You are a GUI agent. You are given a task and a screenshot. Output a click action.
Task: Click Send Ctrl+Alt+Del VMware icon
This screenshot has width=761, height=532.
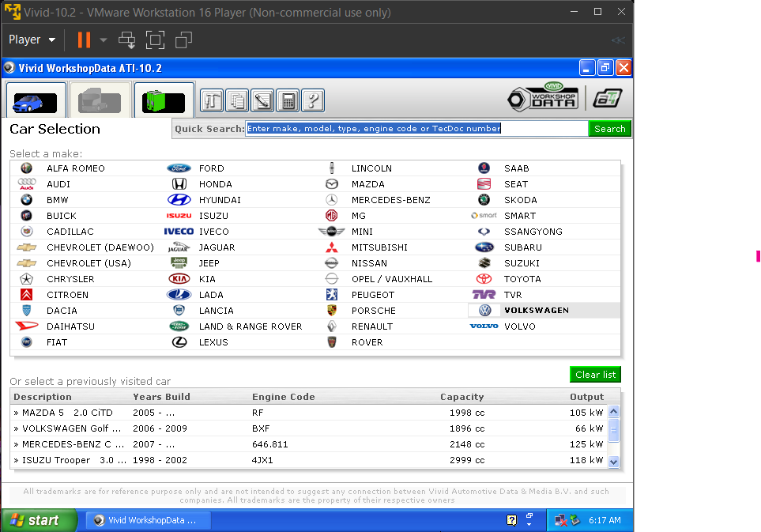[x=127, y=40]
